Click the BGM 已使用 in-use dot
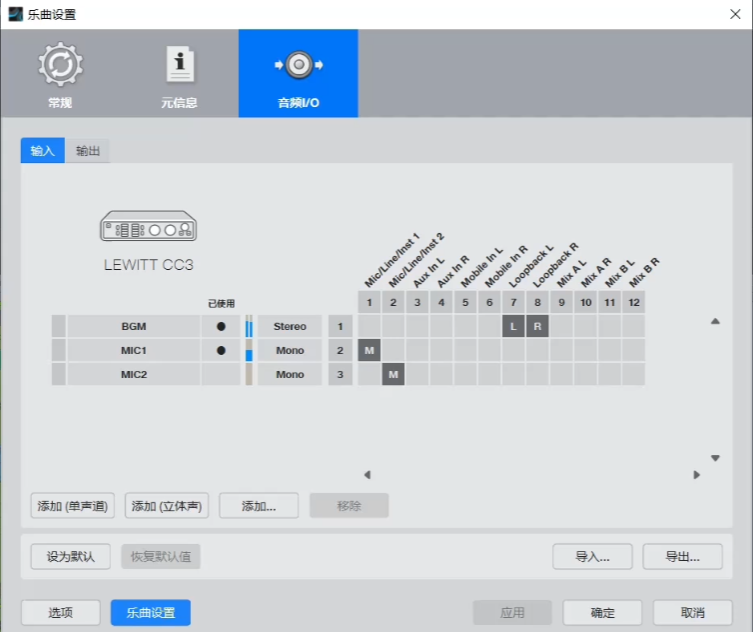 [x=221, y=327]
